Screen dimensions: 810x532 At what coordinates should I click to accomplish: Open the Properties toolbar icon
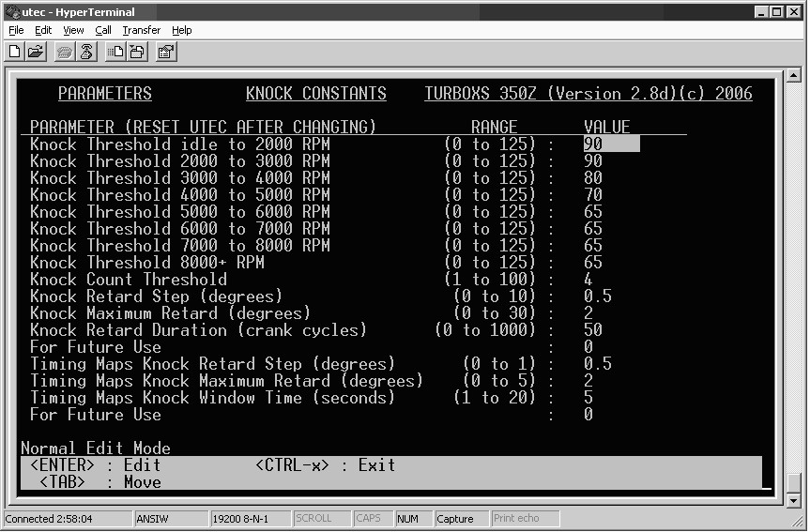click(x=165, y=53)
